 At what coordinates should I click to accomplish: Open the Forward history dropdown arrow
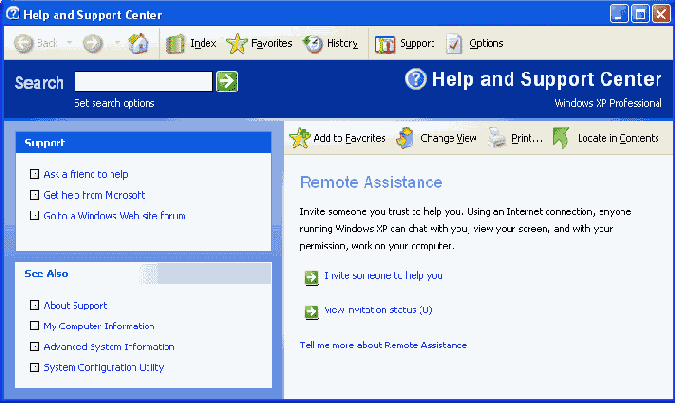coord(117,43)
